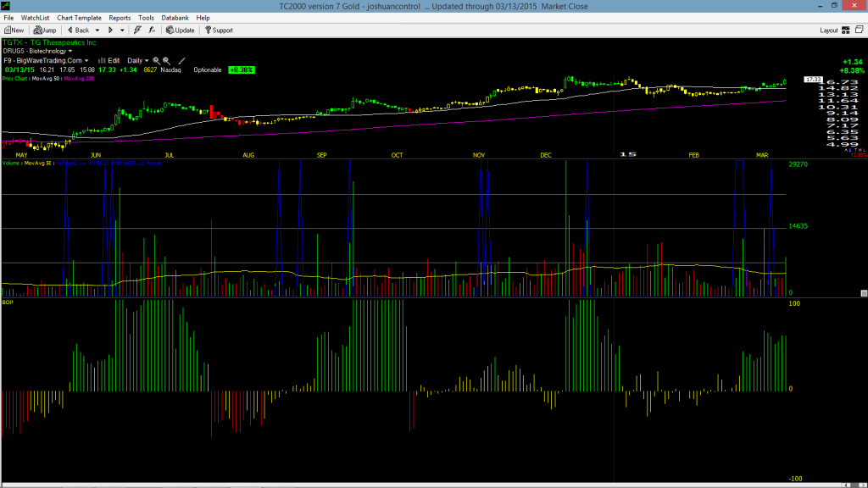This screenshot has width=868, height=488.
Task: Open the Chart Template menu
Action: coord(79,18)
